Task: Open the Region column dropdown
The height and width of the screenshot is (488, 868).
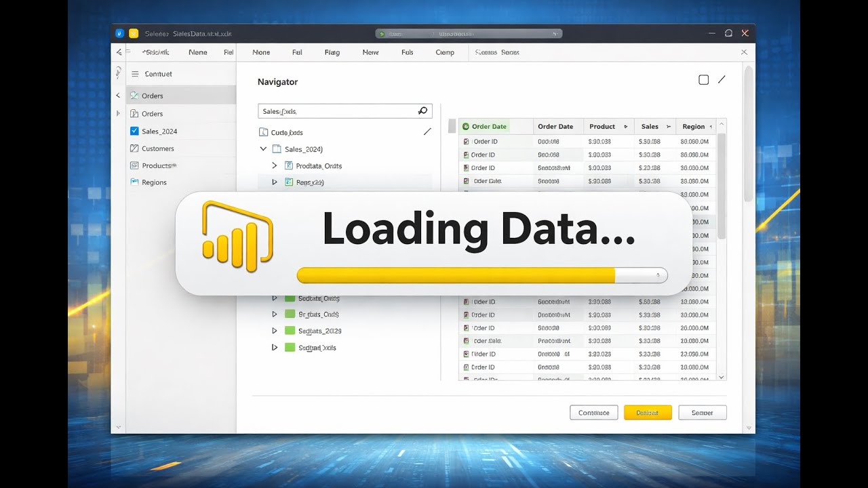Action: click(711, 127)
